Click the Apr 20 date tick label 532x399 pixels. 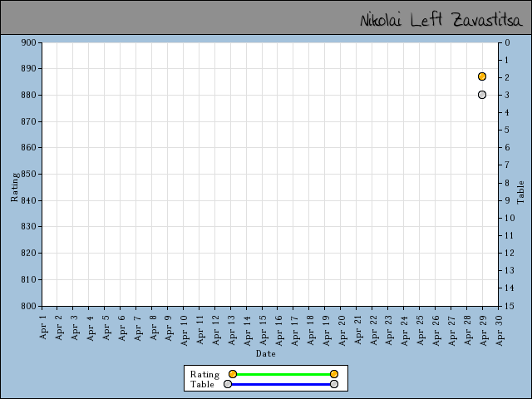pos(342,331)
